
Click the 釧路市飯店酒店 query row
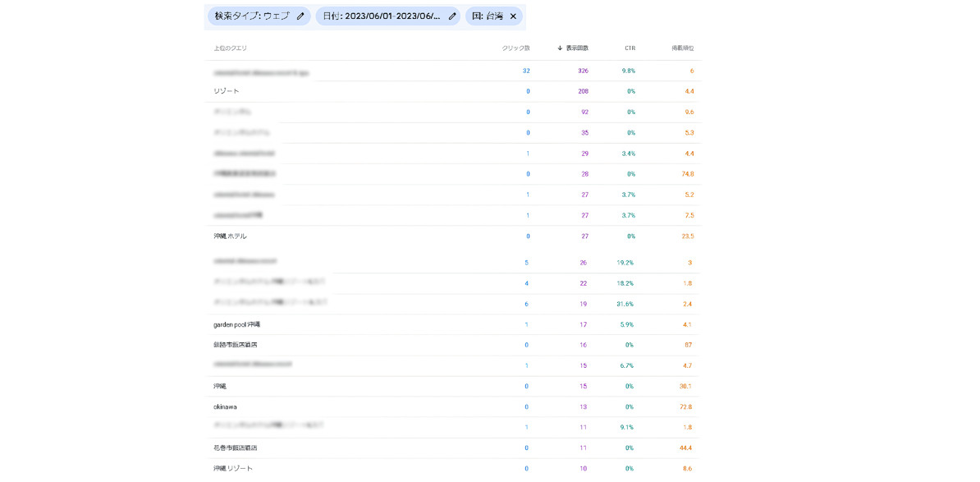coord(235,346)
